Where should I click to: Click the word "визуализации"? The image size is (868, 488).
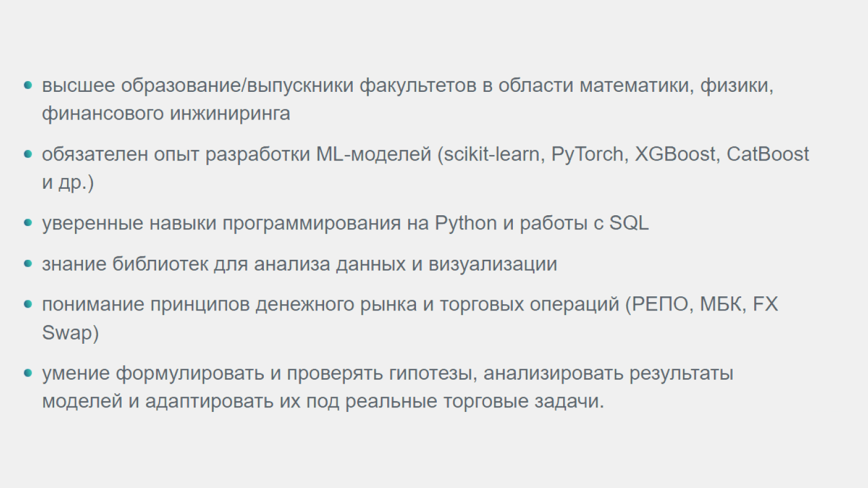(x=493, y=264)
